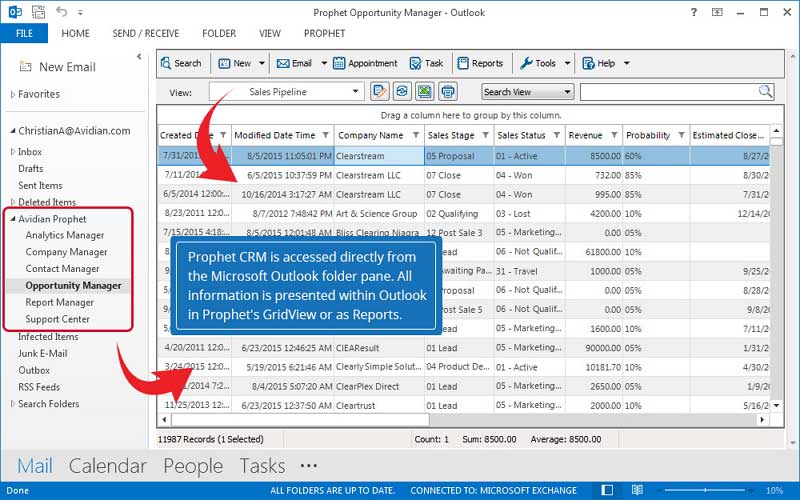Click the edit view pencil icon
The image size is (800, 500).
click(379, 92)
